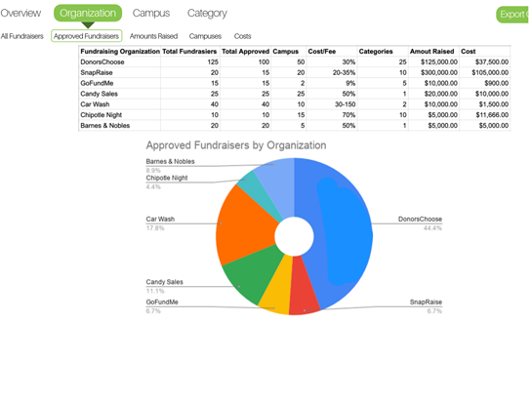This screenshot has width=532, height=404.
Task: Show the All Fundraisers sub-tab
Action: [22, 36]
